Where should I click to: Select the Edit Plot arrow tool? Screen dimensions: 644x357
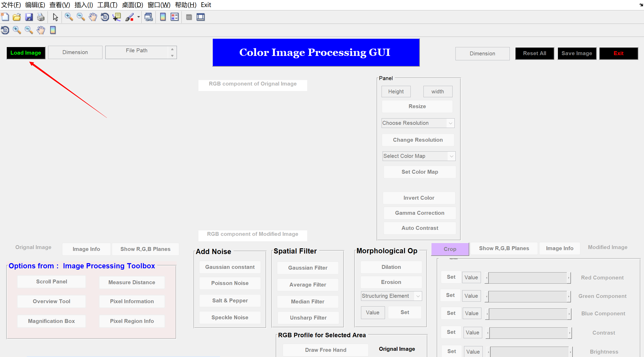(55, 17)
